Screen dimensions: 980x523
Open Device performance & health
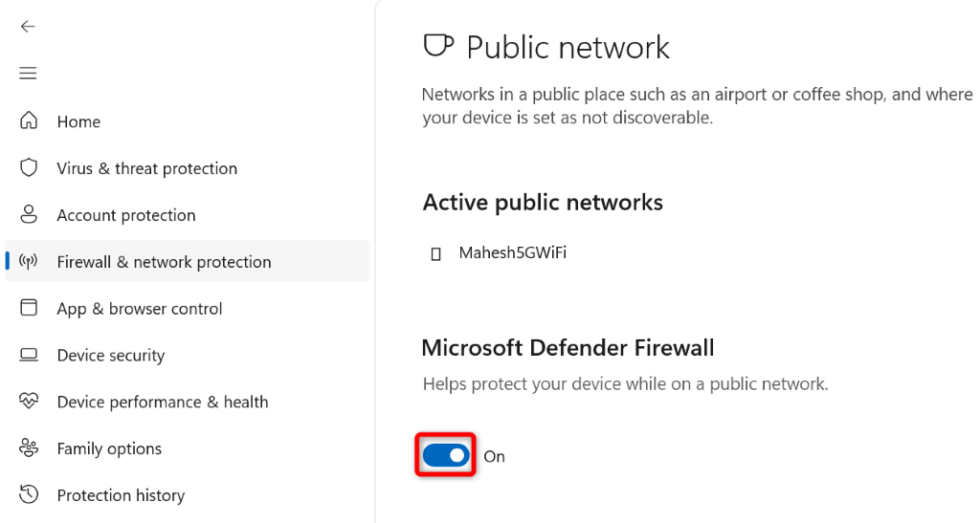pyautogui.click(x=162, y=403)
